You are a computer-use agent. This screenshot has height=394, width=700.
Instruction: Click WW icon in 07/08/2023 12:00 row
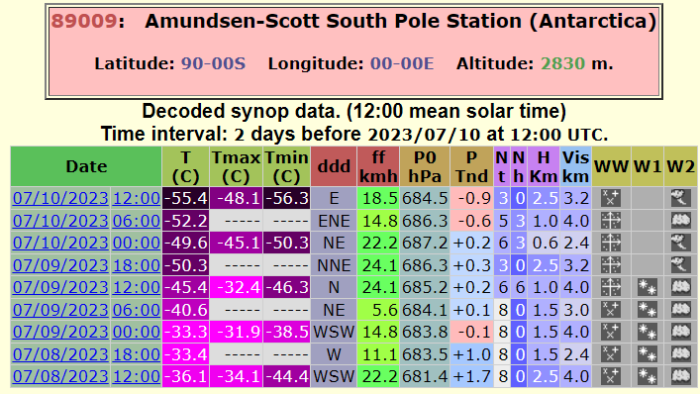pos(611,376)
